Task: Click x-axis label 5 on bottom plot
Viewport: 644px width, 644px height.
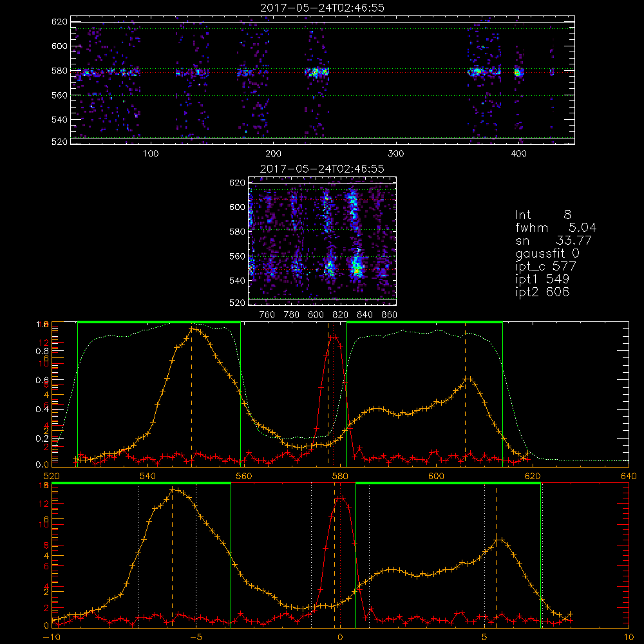Action: pos(484,638)
